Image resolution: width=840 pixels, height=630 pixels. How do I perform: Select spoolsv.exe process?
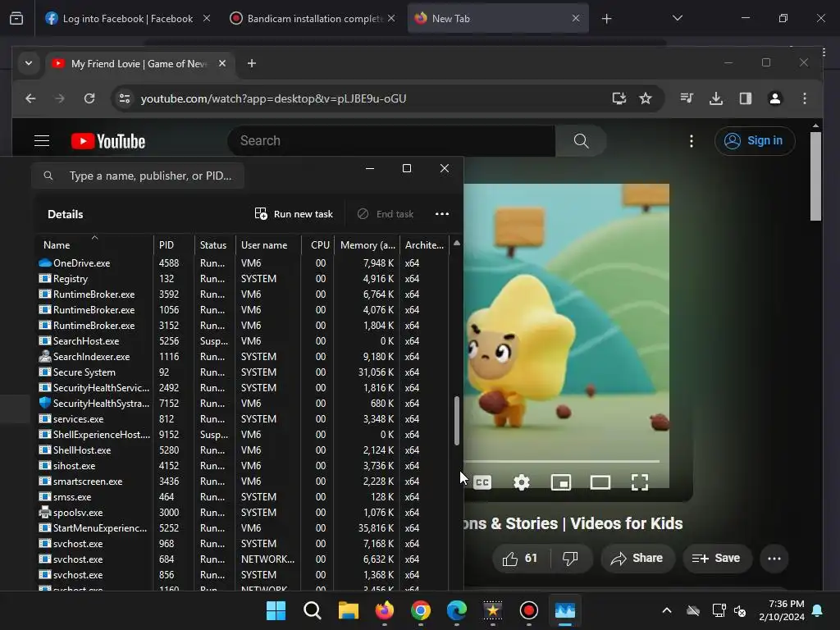[x=242, y=513]
